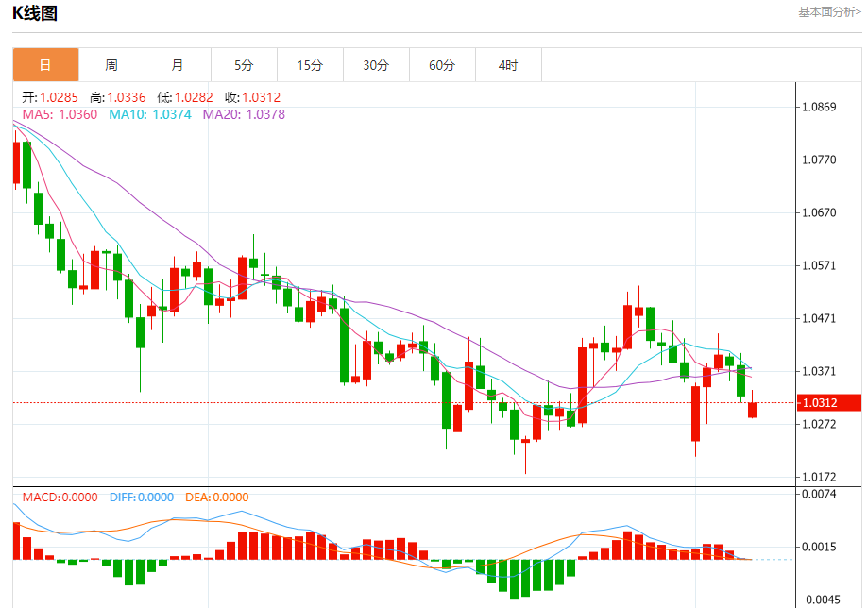Click the 1.0371 price axis label
Screen dimensions: 868x608
pyautogui.click(x=819, y=371)
